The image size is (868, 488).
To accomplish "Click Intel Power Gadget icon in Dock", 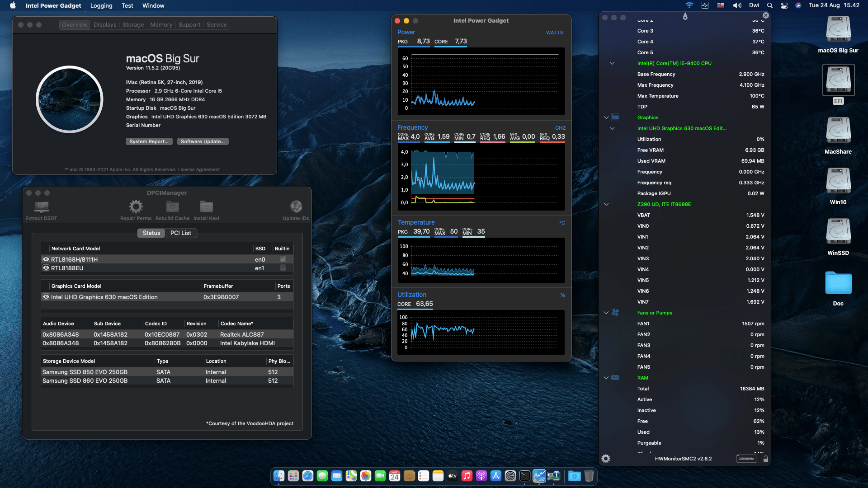I will (539, 476).
